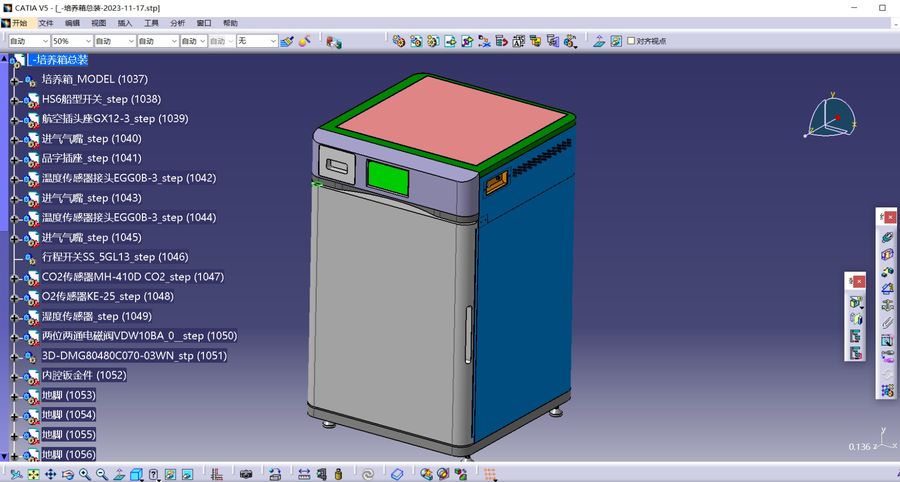
Task: Select 温度传感器接头EGG0B-3_step (1042) in tree
Action: 129,178
